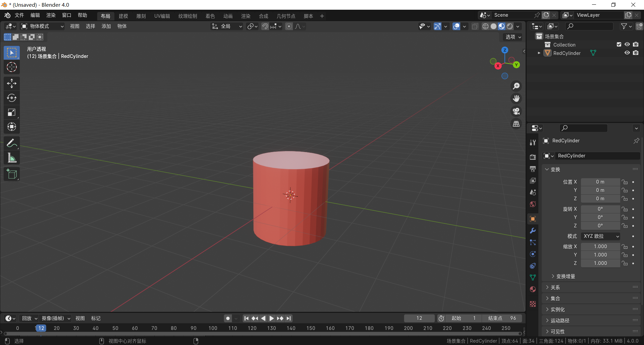Screen dimensions: 644x345
Task: Lock Location X padlock
Action: pyautogui.click(x=625, y=182)
